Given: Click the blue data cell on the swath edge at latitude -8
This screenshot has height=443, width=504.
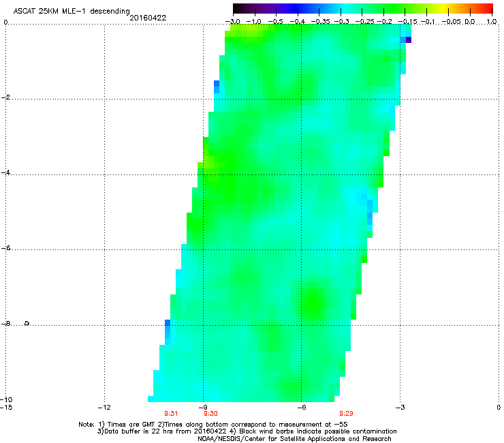Looking at the screenshot, I should [x=168, y=323].
